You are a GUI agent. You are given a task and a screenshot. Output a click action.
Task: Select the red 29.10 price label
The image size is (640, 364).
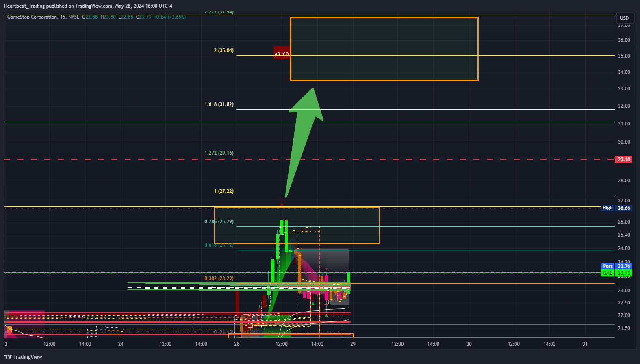(x=624, y=159)
